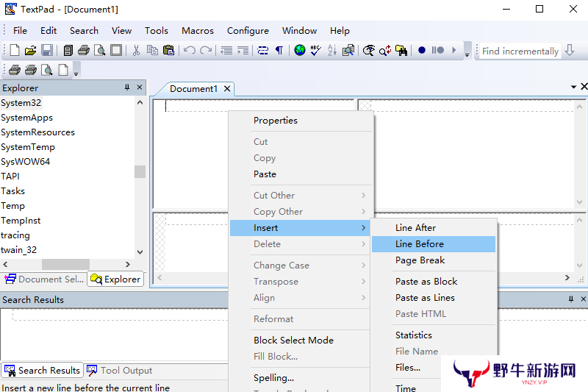Click the Open file folder icon
The image size is (588, 392).
click(30, 50)
